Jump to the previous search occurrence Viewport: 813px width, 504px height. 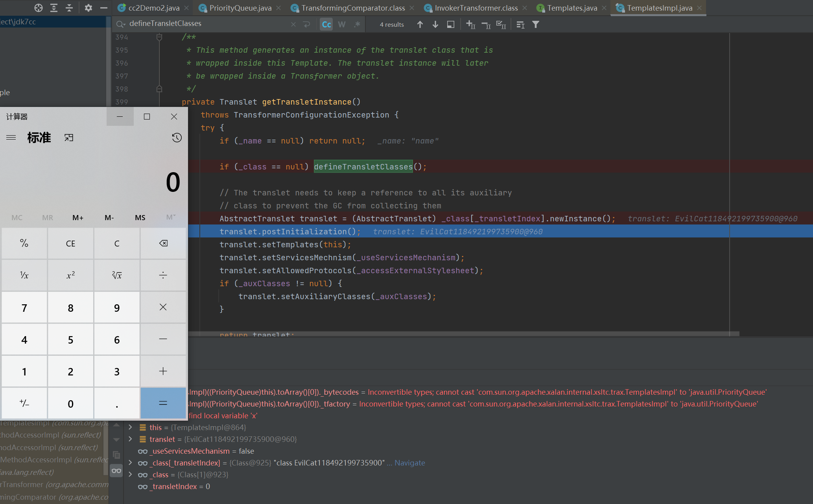tap(420, 24)
